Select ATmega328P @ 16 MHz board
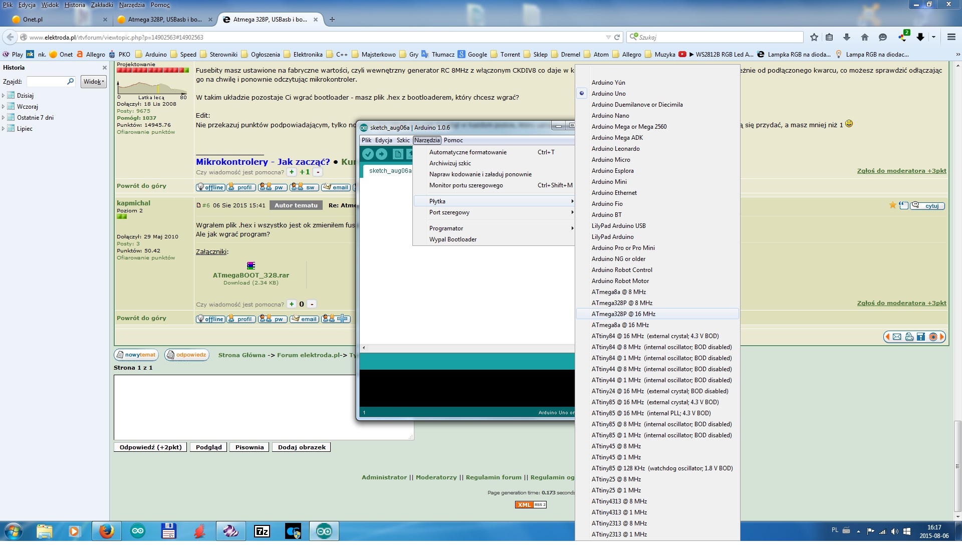 click(623, 314)
